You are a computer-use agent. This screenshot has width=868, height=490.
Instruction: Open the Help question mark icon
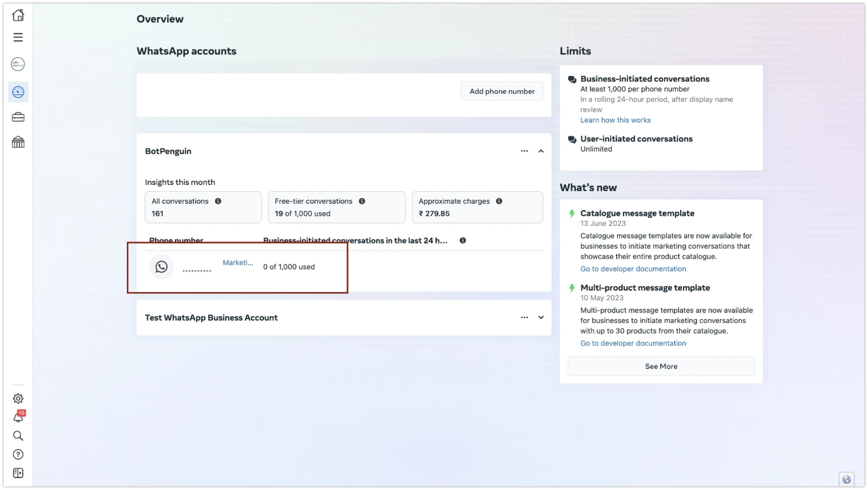click(18, 454)
